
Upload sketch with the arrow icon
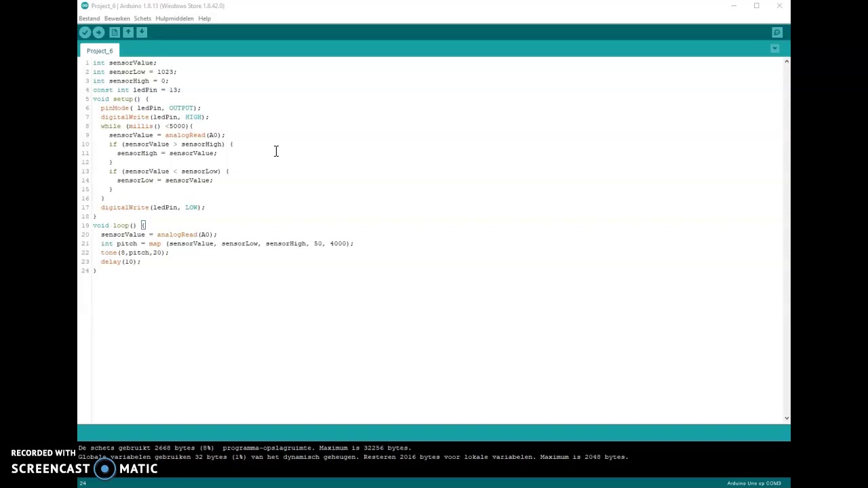[98, 33]
